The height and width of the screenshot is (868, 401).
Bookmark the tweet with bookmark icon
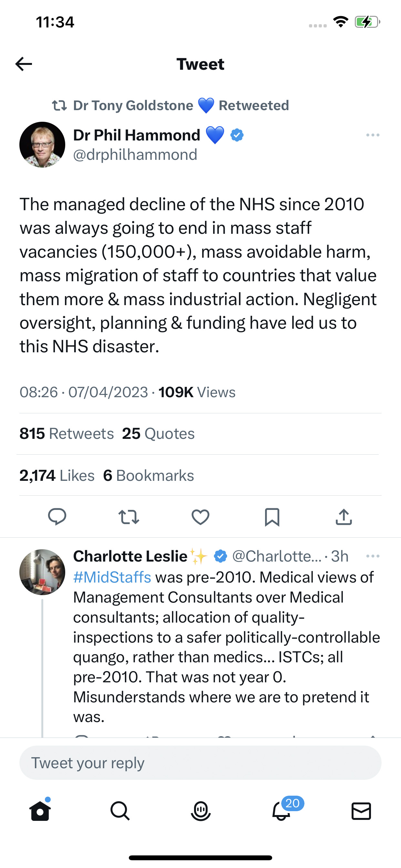[x=272, y=517]
